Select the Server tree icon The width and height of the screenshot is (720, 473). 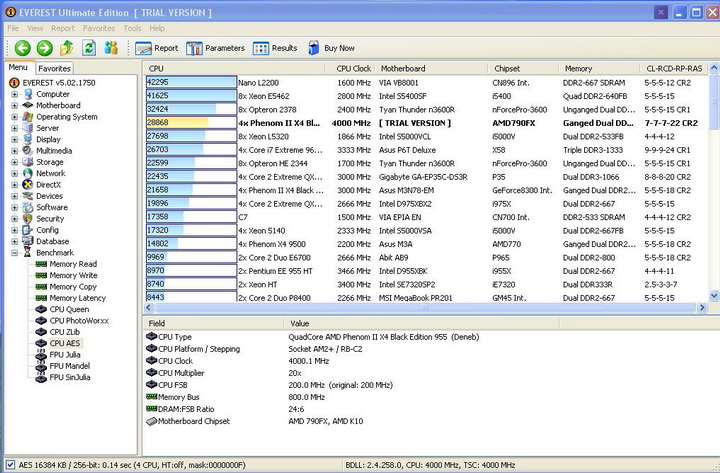tap(28, 128)
